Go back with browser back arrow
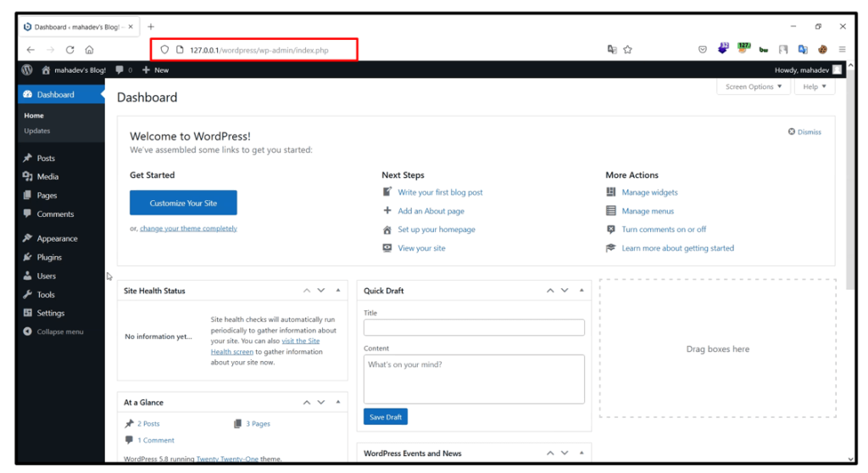The width and height of the screenshot is (868, 473). point(31,49)
